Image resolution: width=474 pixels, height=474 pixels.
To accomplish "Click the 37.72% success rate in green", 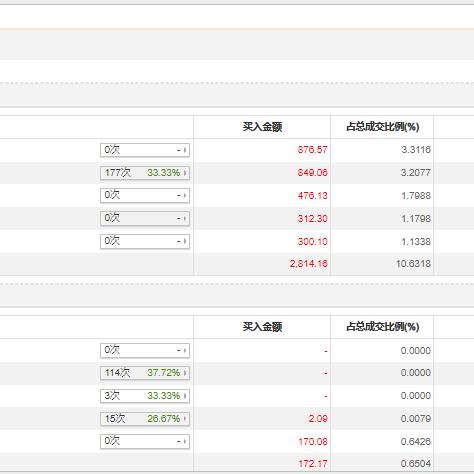I will (164, 373).
